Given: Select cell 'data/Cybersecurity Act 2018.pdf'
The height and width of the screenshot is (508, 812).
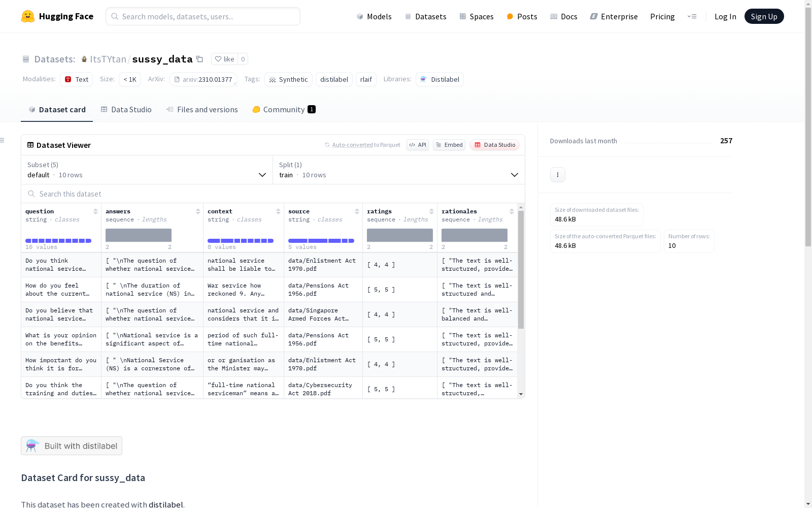Looking at the screenshot, I should tap(323, 389).
